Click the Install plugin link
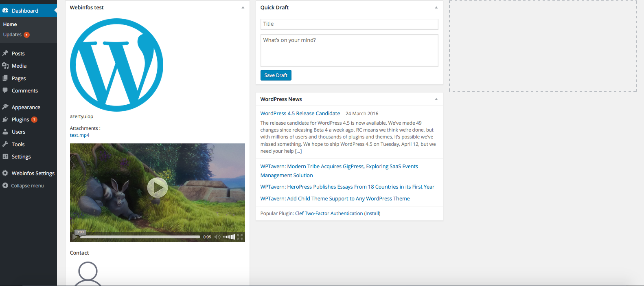Screen dimensions: 644x286 [x=372, y=213]
